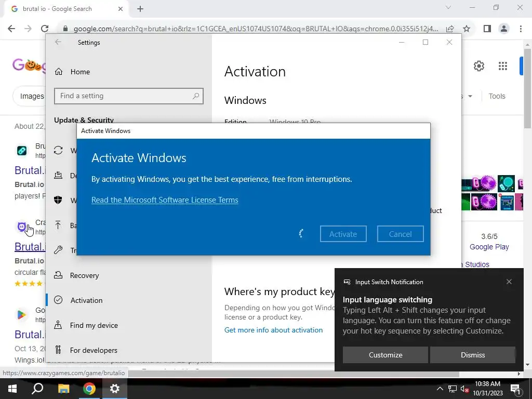532x399 pixels.
Task: Open Find my device settings page
Action: (x=94, y=325)
